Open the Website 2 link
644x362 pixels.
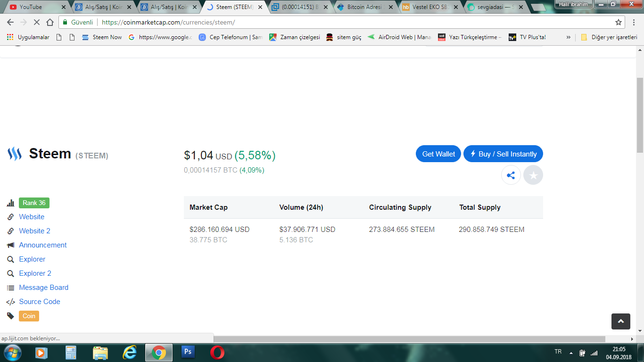click(34, 231)
